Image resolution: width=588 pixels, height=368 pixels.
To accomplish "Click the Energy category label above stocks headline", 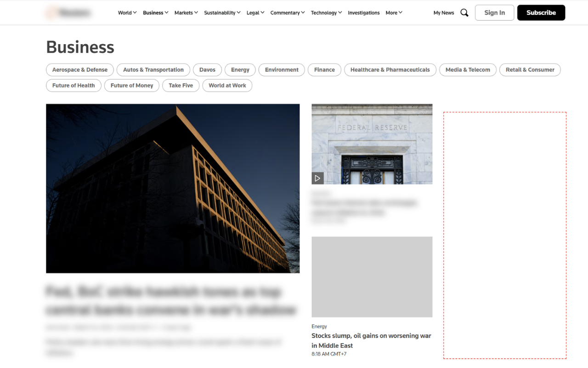I will (x=319, y=327).
